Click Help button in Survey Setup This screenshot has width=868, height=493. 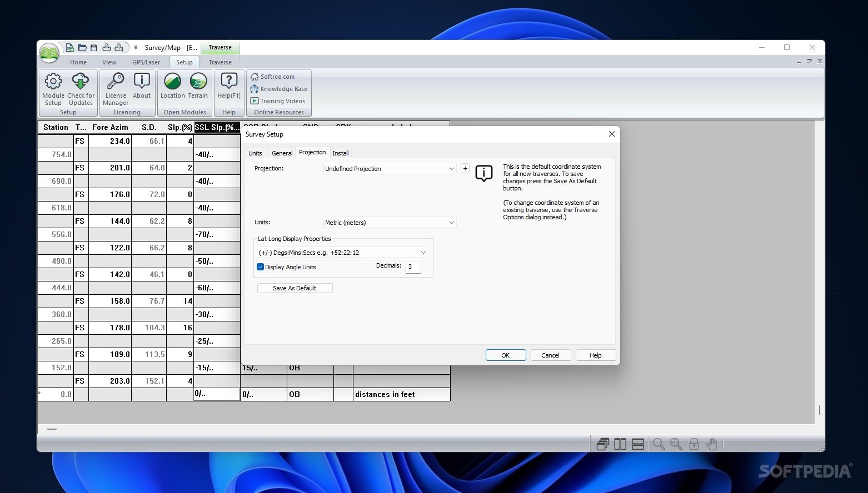[595, 355]
